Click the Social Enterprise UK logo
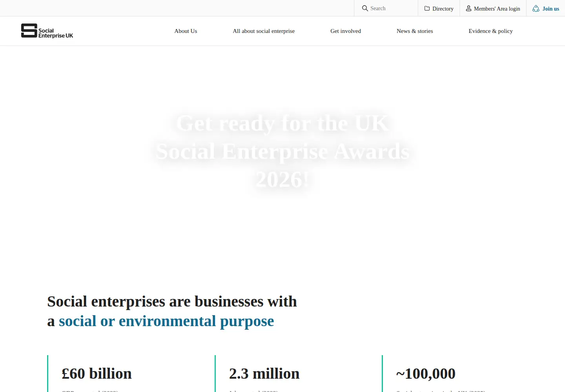565x392 pixels. (x=47, y=31)
